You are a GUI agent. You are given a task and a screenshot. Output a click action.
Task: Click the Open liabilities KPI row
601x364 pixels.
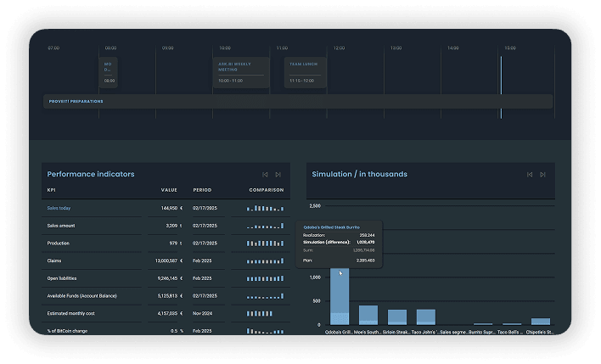63,278
